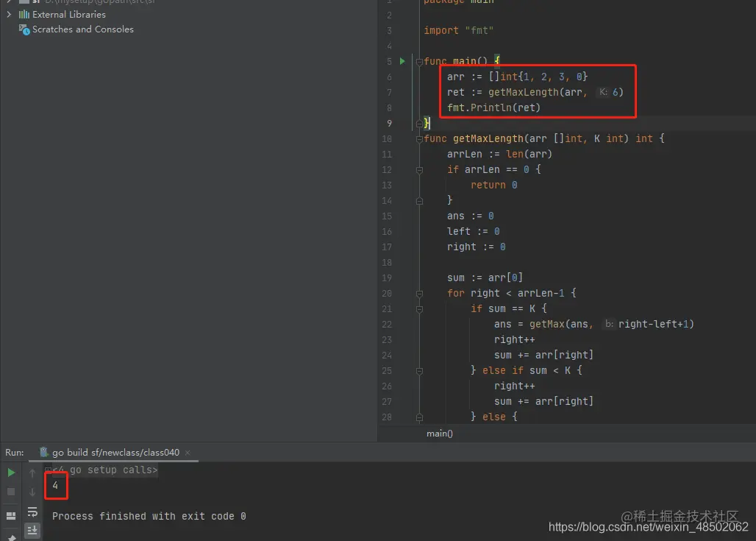Click getMaxLength call on line 7
The image size is (756, 541).
[x=523, y=92]
